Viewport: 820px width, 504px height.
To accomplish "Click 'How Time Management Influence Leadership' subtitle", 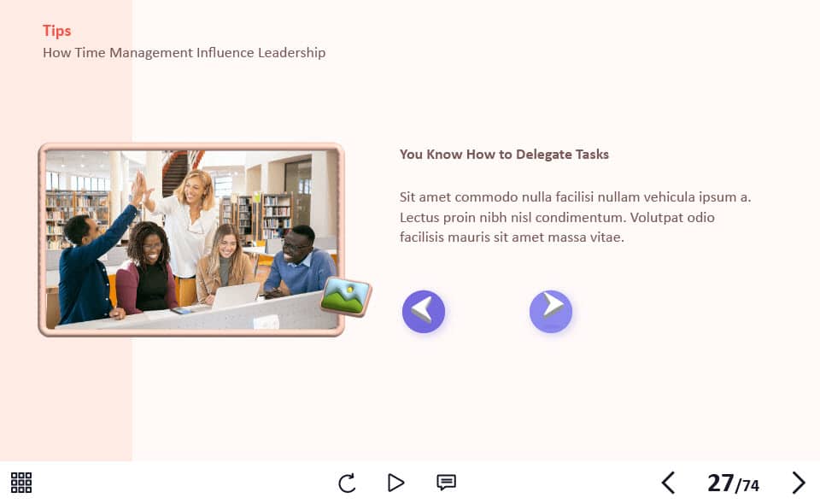I will [184, 53].
